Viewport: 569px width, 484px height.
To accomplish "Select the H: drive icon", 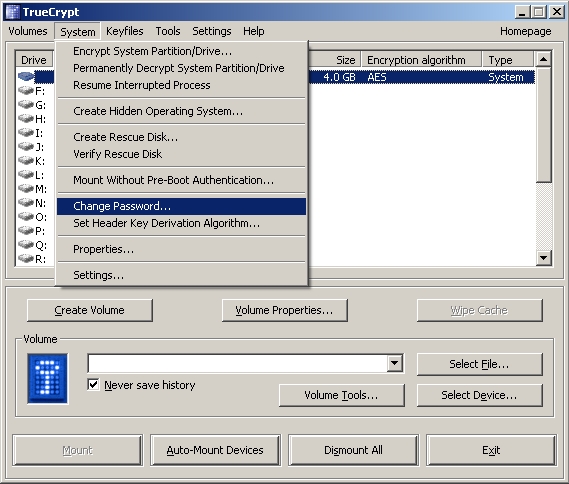I will click(26, 118).
